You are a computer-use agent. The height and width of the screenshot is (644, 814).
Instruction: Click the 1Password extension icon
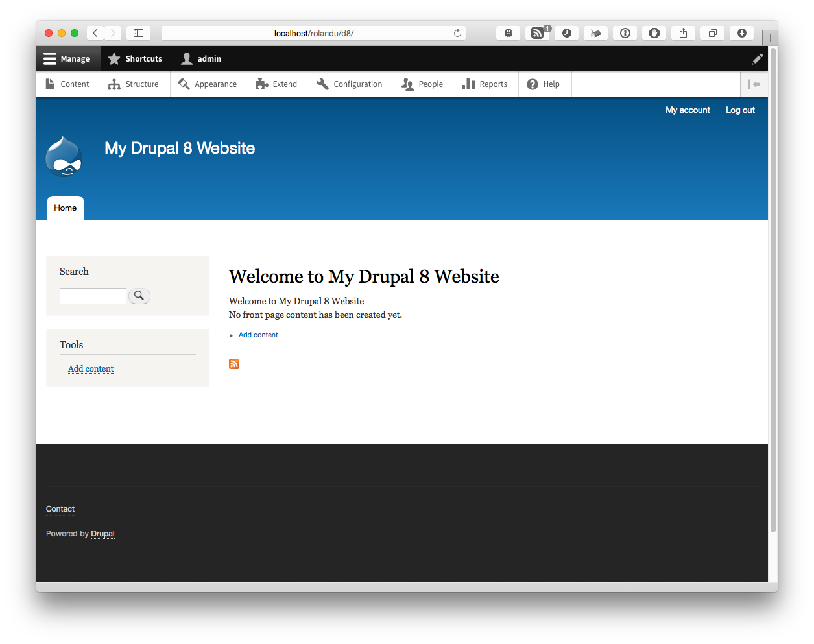[625, 33]
